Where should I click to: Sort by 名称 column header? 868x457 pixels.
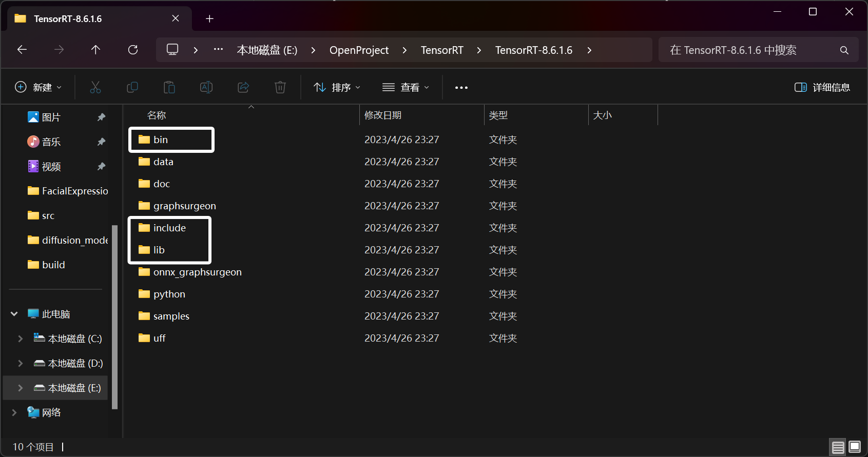157,115
